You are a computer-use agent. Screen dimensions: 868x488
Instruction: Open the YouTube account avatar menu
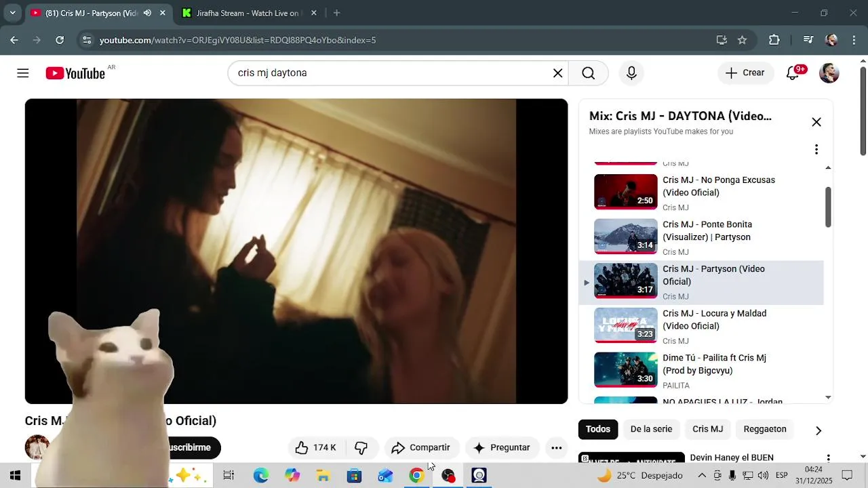pyautogui.click(x=829, y=73)
